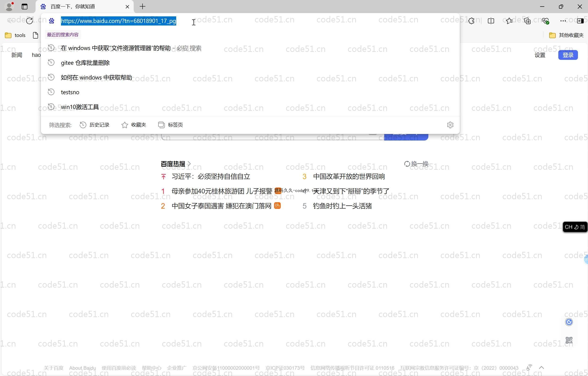This screenshot has width=588, height=376.
Task: Open 母亲参加40元桂林旅游团 儿子报警
Action: click(x=222, y=191)
